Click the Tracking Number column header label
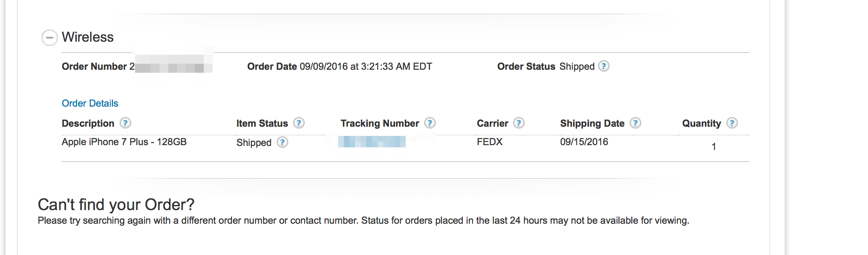The image size is (868, 255). [380, 123]
